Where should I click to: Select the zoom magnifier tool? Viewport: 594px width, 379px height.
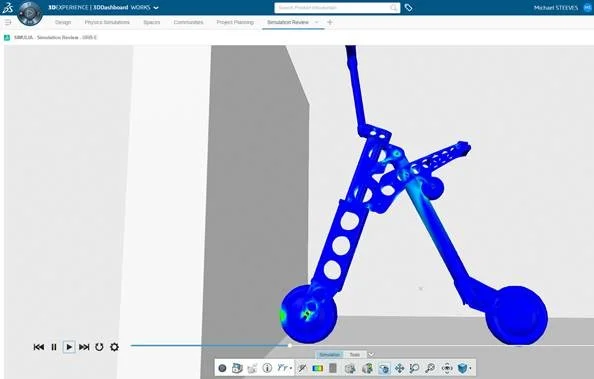(430, 368)
